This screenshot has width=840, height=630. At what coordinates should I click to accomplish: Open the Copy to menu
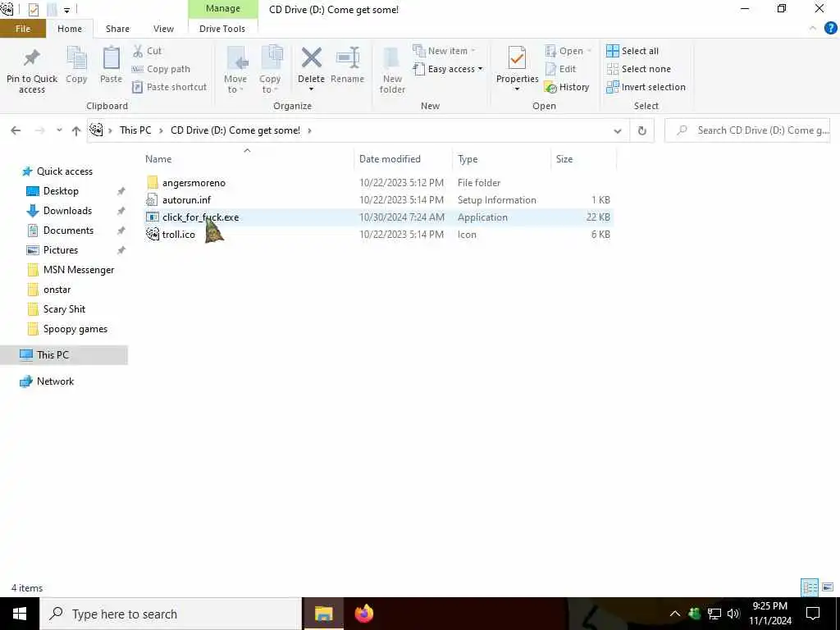270,70
